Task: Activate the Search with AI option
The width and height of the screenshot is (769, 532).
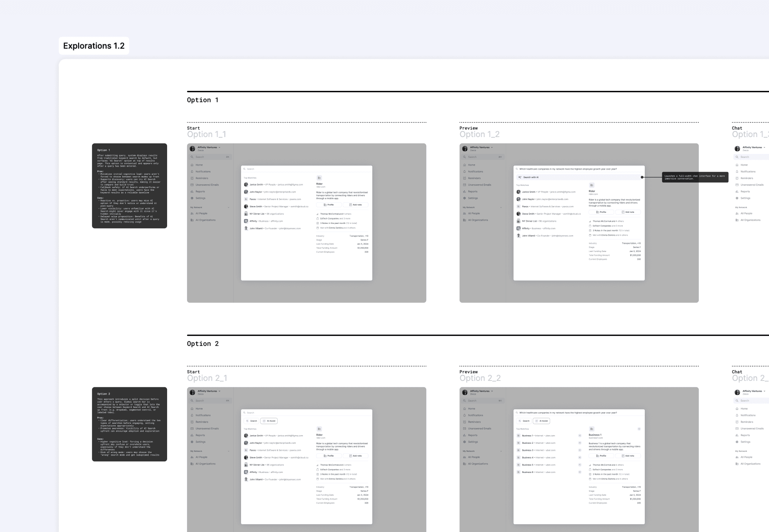Action: coord(531,177)
